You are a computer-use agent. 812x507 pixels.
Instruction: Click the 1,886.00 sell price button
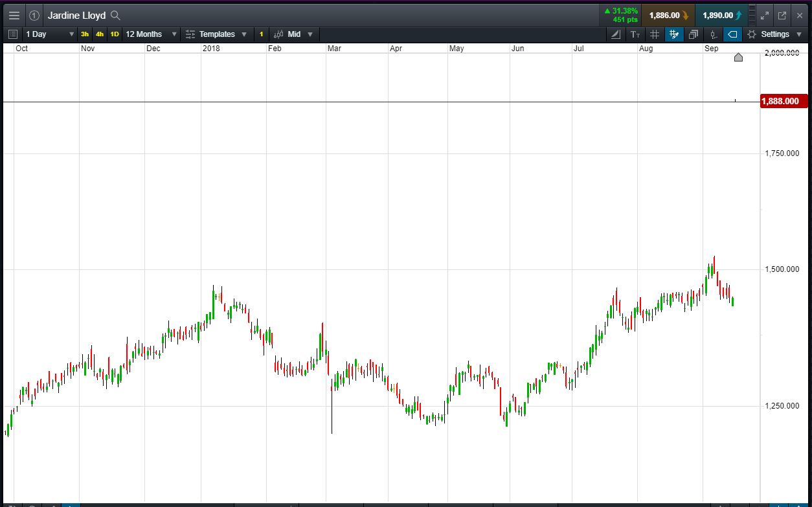click(668, 16)
